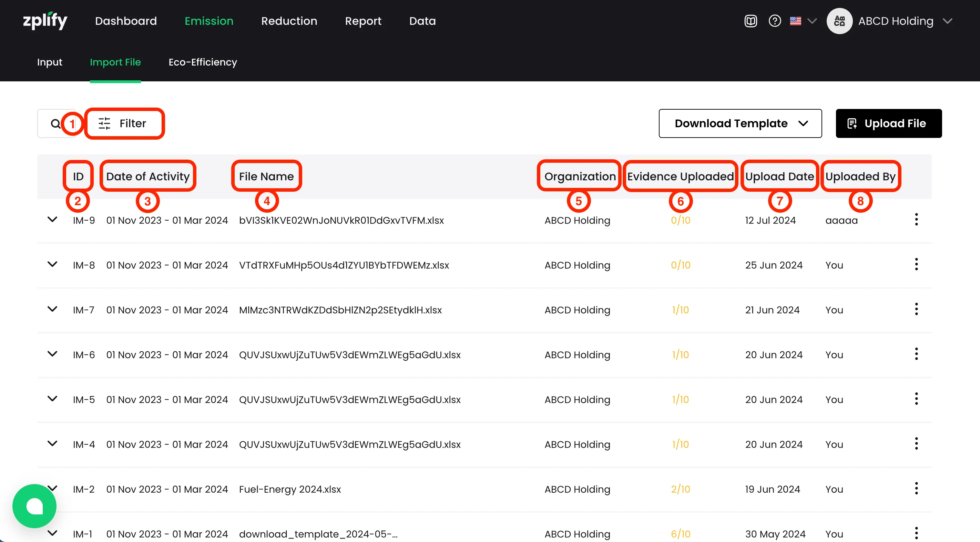Open three-dot menu for IM-2 row

point(916,488)
